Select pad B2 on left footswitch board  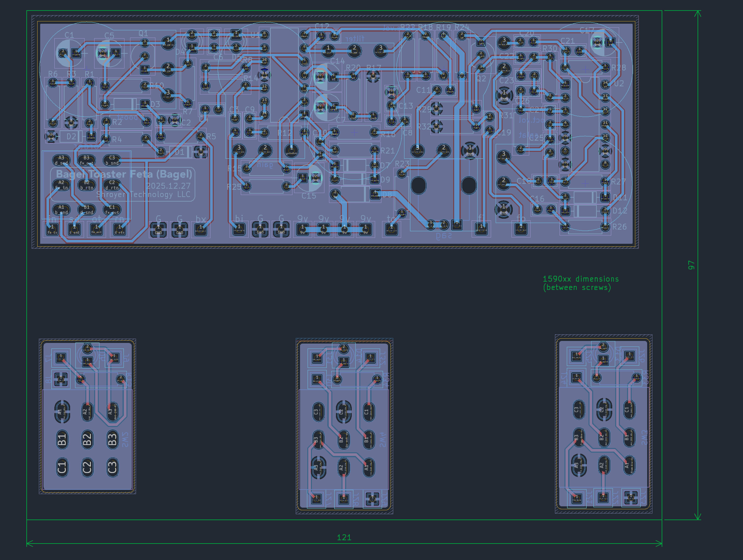[87, 439]
